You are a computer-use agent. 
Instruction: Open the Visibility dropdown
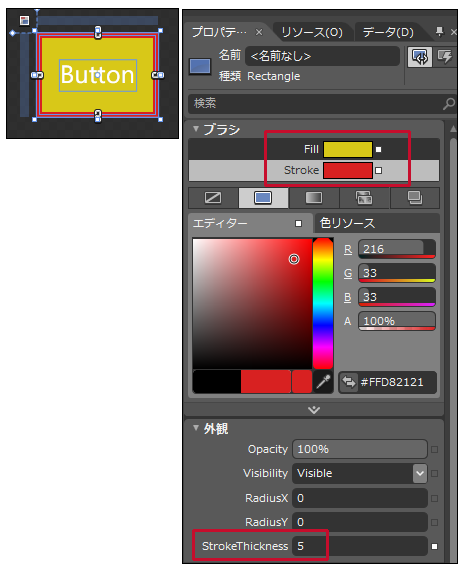(x=420, y=473)
